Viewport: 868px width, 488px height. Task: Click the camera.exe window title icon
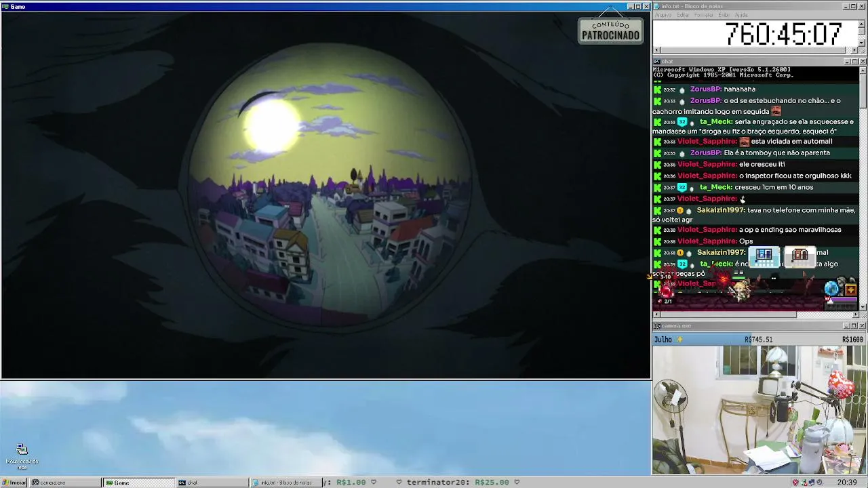click(x=657, y=326)
